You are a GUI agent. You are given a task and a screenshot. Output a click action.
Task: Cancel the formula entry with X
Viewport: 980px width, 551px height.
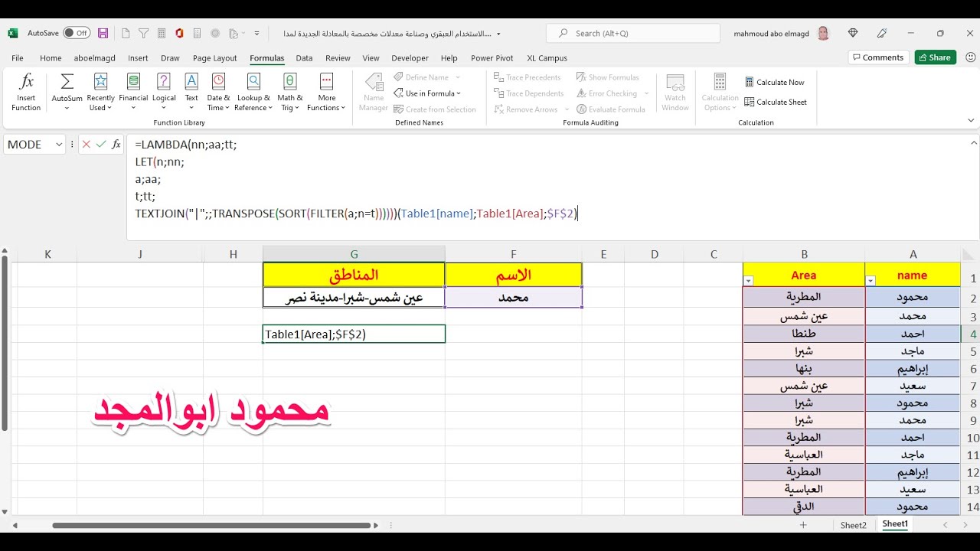click(87, 144)
